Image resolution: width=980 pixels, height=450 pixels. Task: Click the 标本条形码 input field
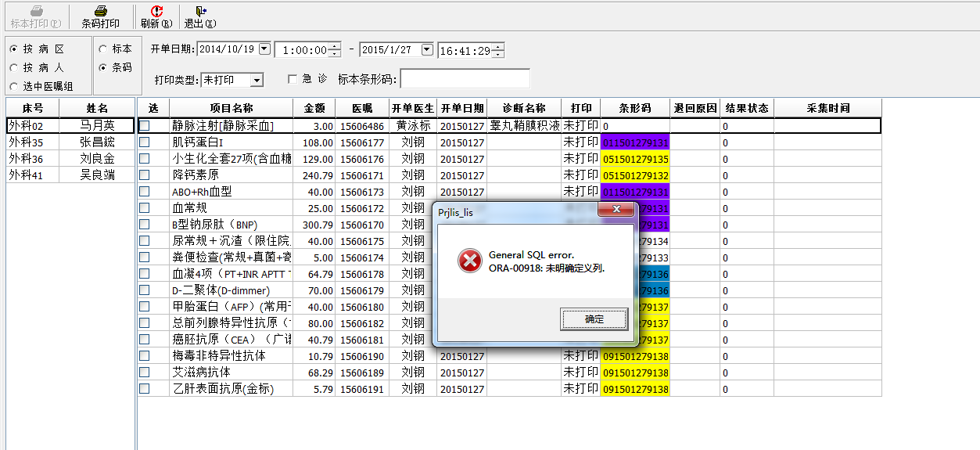[465, 79]
